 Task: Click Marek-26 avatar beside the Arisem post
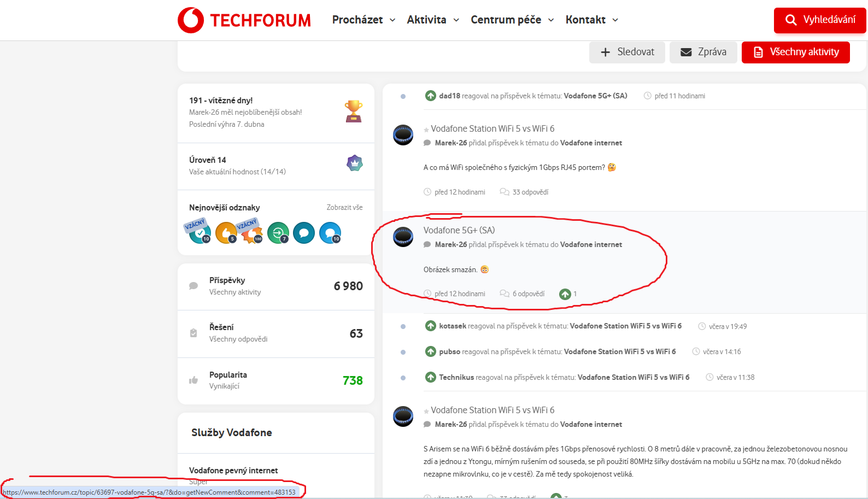(x=403, y=416)
